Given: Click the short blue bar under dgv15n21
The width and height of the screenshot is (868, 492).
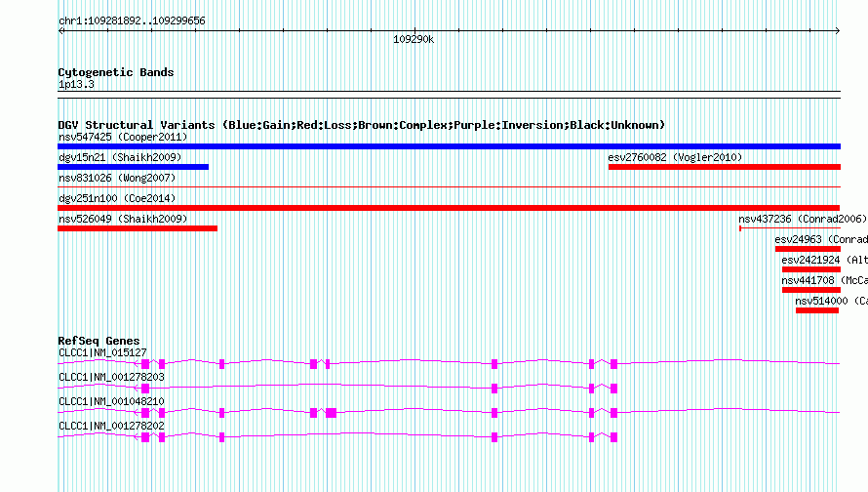Looking at the screenshot, I should [133, 167].
